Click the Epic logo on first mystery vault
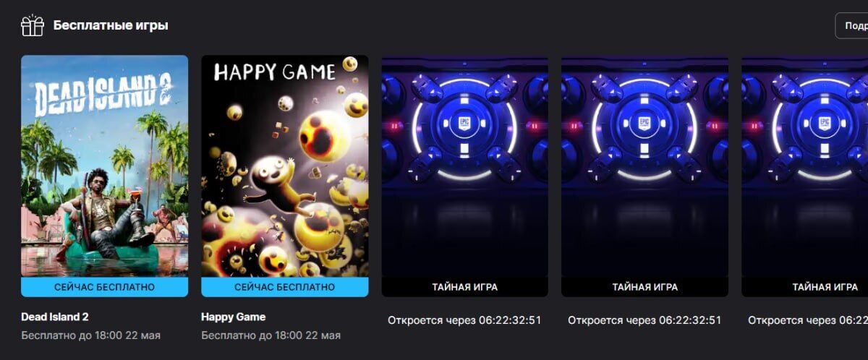The width and height of the screenshot is (868, 360). pos(464,122)
